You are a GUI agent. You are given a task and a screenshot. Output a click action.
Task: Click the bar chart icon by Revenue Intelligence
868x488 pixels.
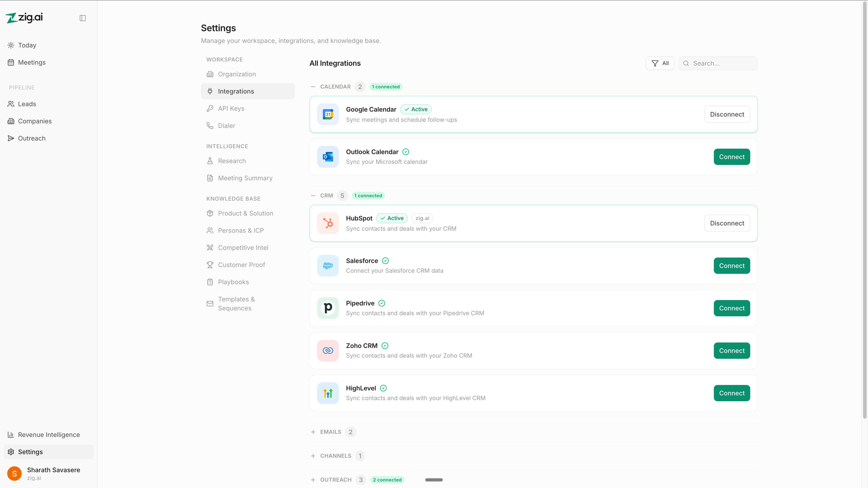(x=11, y=434)
